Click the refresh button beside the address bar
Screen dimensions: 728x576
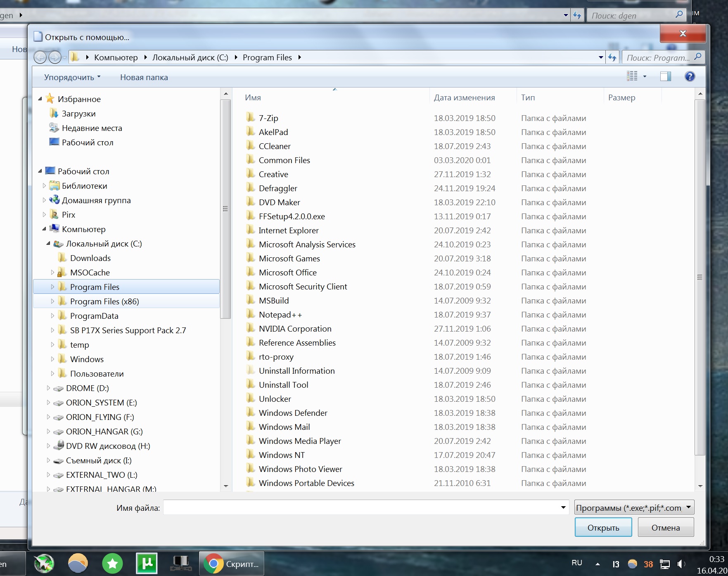point(612,57)
